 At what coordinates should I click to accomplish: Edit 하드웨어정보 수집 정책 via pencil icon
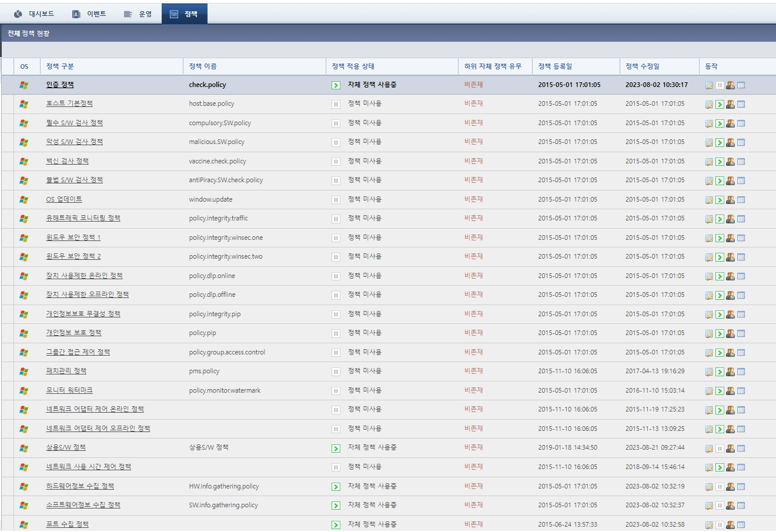coord(709,487)
